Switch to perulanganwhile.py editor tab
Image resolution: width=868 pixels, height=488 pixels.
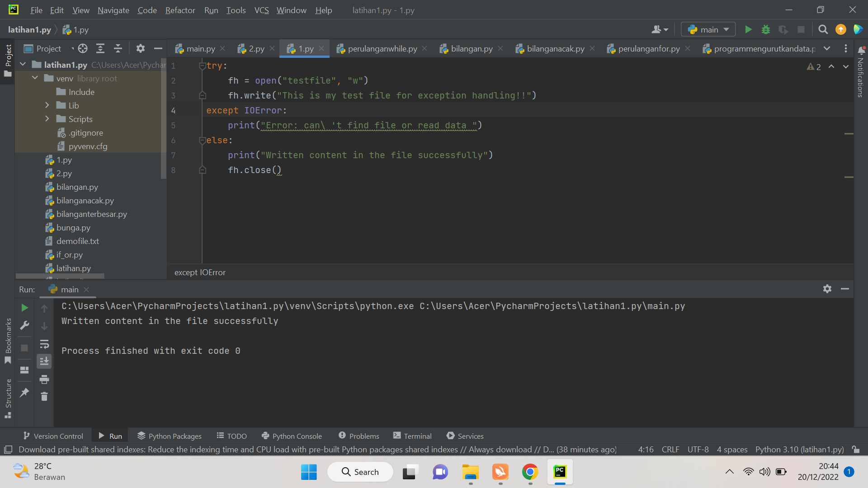click(382, 49)
